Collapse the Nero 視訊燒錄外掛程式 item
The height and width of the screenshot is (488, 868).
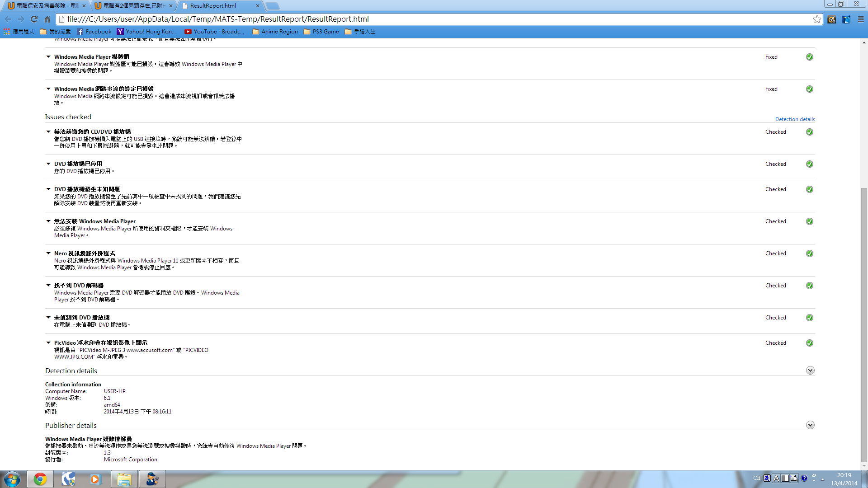(x=48, y=253)
